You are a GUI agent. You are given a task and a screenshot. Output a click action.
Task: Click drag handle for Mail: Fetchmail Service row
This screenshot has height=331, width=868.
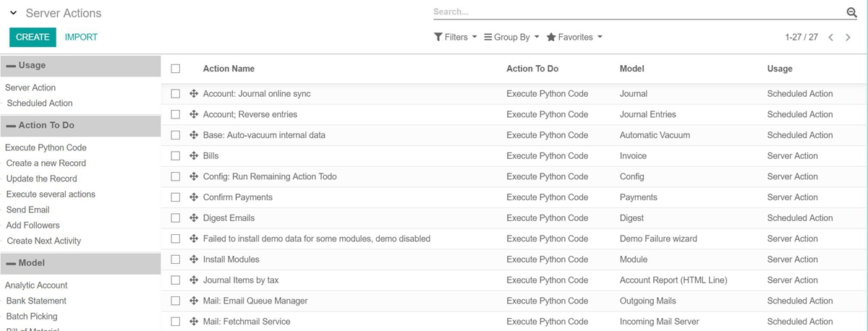[x=194, y=322]
